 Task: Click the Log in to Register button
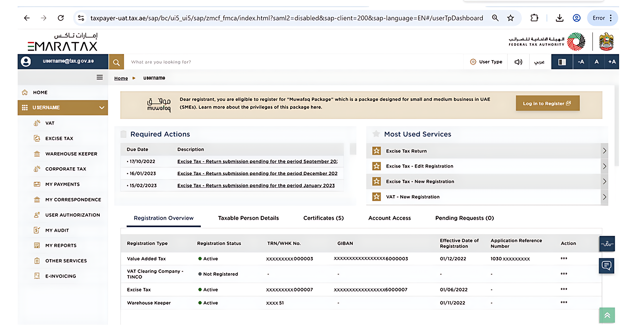pyautogui.click(x=547, y=103)
